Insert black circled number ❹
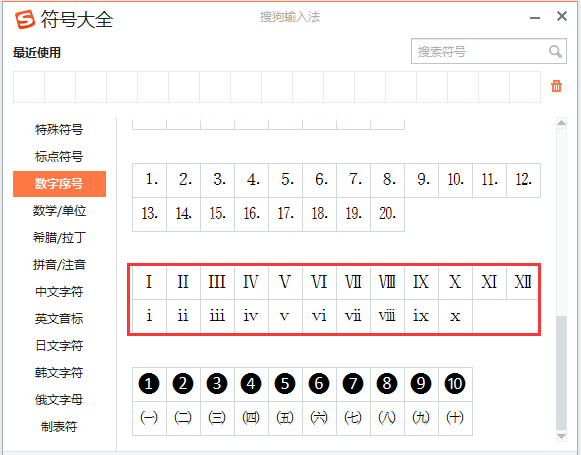This screenshot has height=455, width=581. point(251,384)
